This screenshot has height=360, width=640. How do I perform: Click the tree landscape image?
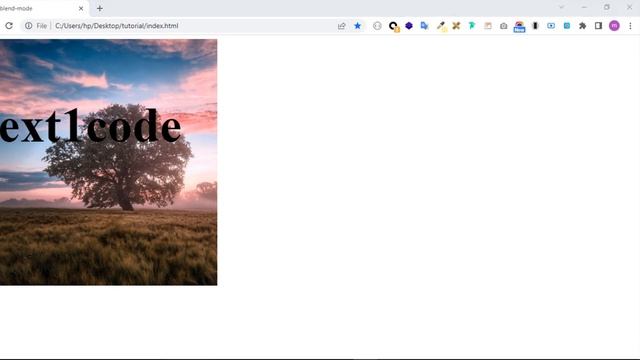tap(109, 162)
